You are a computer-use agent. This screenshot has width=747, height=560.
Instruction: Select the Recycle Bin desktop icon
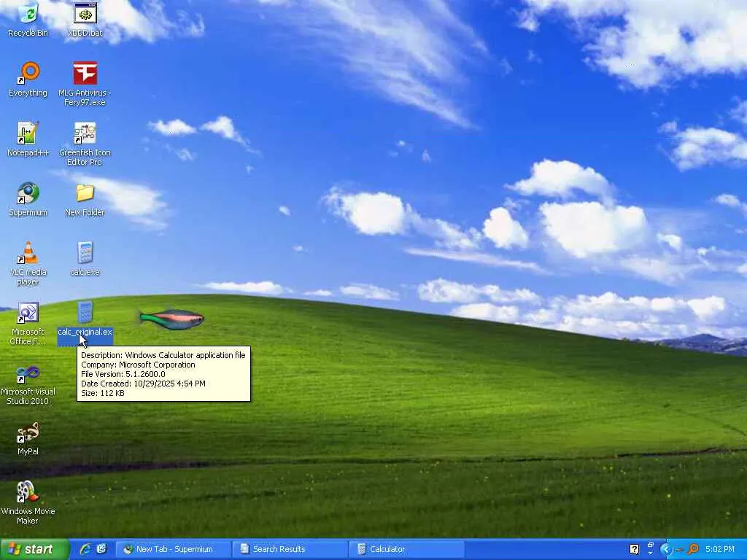[28, 13]
